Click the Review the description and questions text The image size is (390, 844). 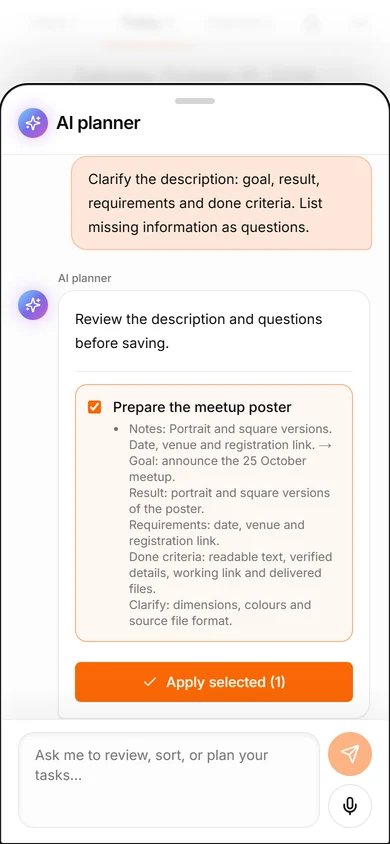click(198, 331)
